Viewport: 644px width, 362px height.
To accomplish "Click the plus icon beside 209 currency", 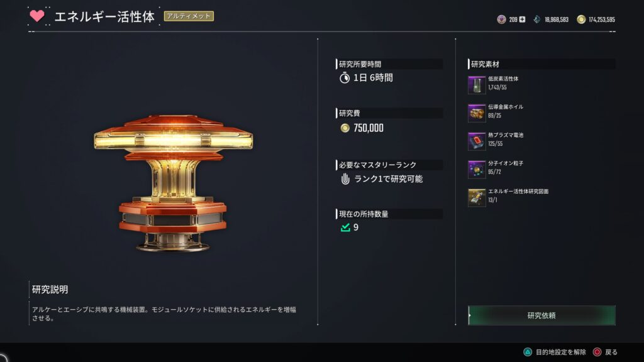I will tap(522, 19).
